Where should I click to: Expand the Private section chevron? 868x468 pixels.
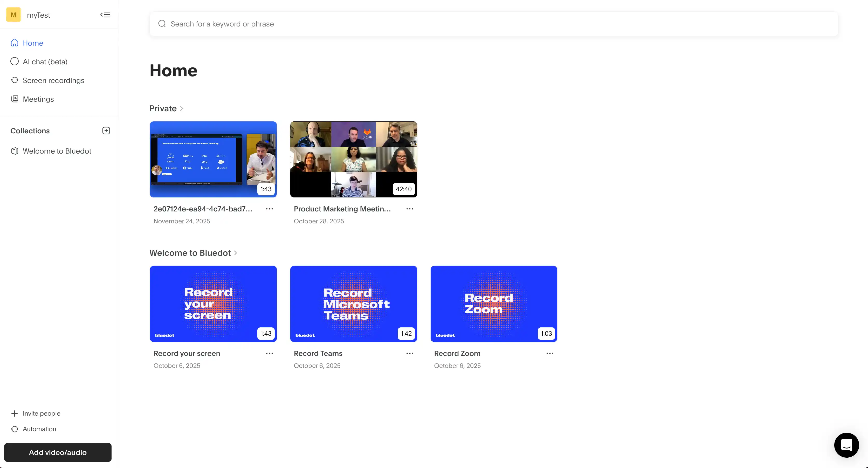(x=182, y=108)
